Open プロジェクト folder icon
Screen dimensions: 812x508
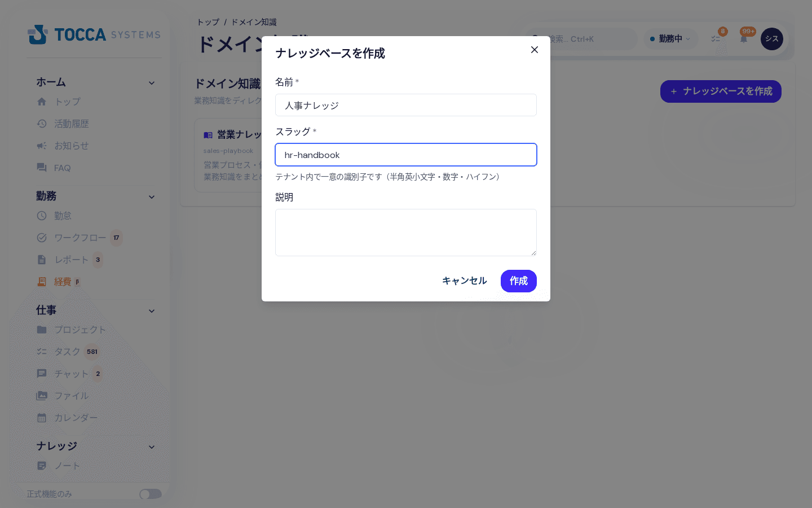pos(42,330)
